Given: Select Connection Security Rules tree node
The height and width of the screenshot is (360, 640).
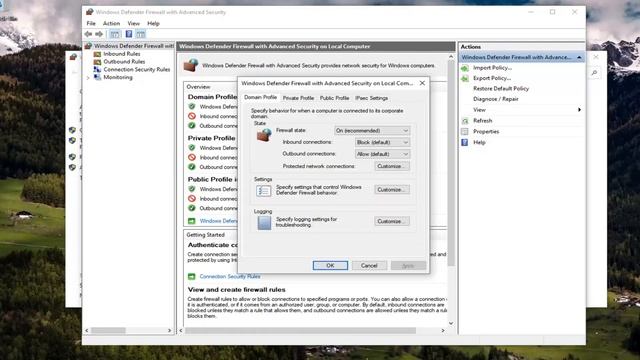Looking at the screenshot, I should (x=137, y=69).
